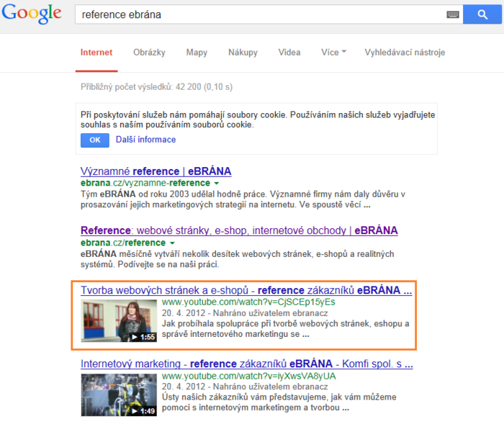Click the youtube URL ending CjSCEp15yEs
The image size is (504, 424).
(x=248, y=302)
